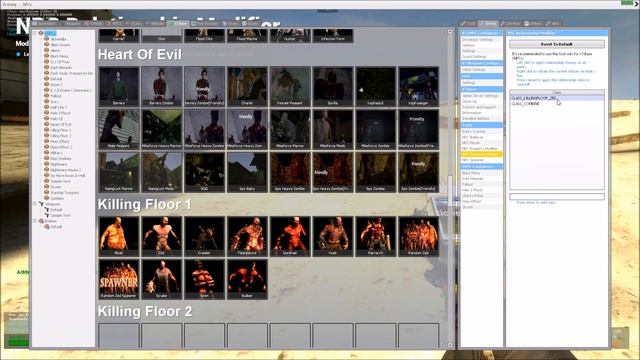Select Fallout in the NPC tree
This screenshot has width=640, height=360.
point(56,96)
